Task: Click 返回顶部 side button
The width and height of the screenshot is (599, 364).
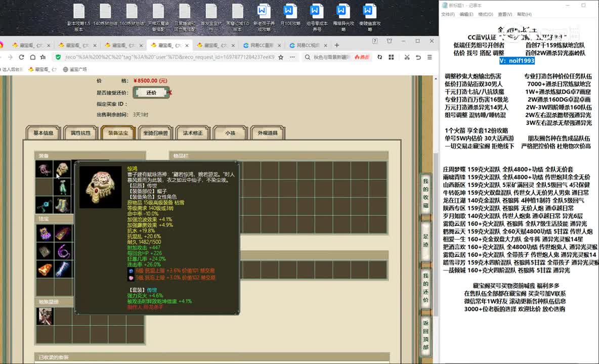Action: [425, 335]
